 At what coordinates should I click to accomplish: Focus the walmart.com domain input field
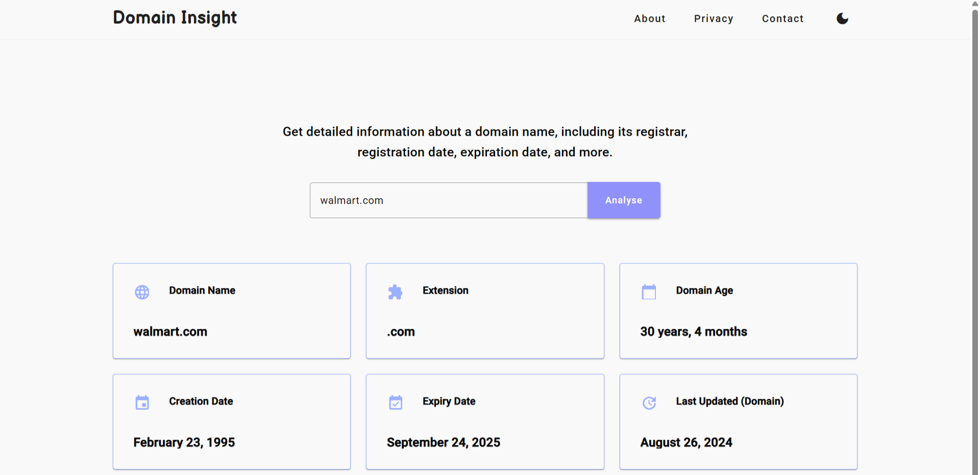coord(449,200)
